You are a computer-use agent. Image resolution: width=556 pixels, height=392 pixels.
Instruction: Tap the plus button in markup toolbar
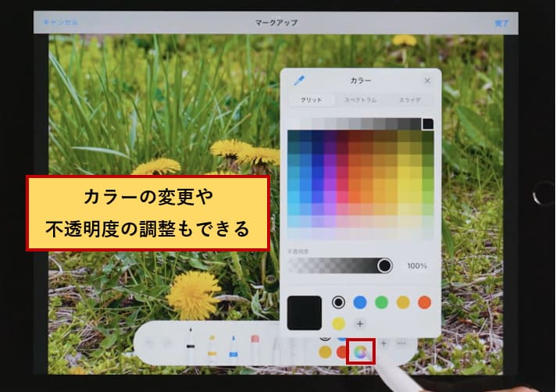click(x=383, y=343)
